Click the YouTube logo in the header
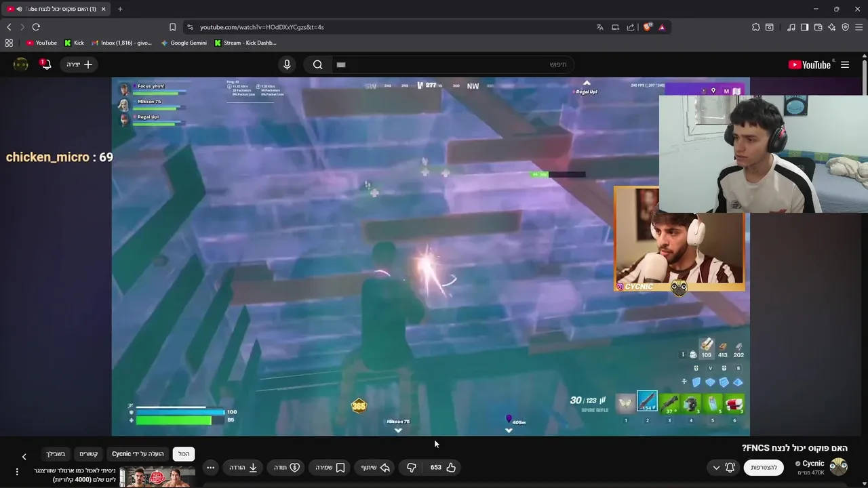 (x=809, y=64)
